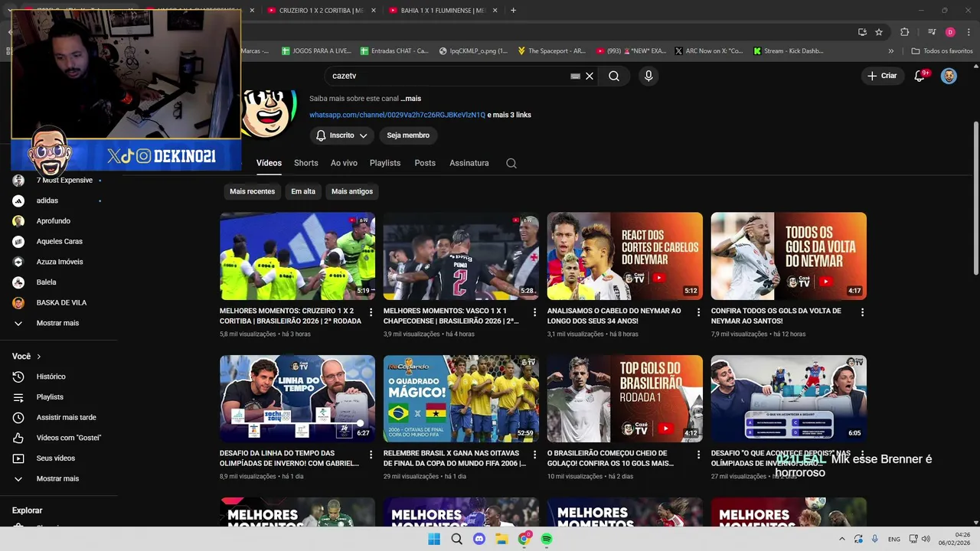Open Stream - Kick Dashboard bookmark
The width and height of the screenshot is (980, 551).
pos(789,51)
